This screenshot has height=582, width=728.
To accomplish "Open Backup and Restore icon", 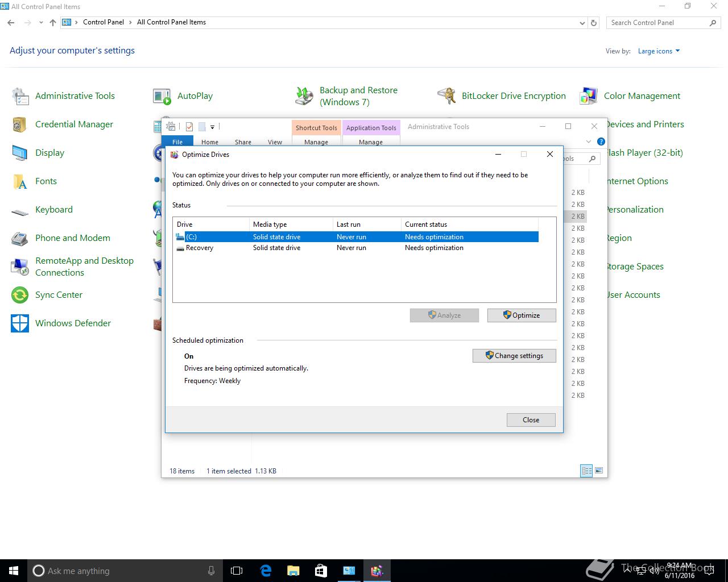I will [304, 96].
